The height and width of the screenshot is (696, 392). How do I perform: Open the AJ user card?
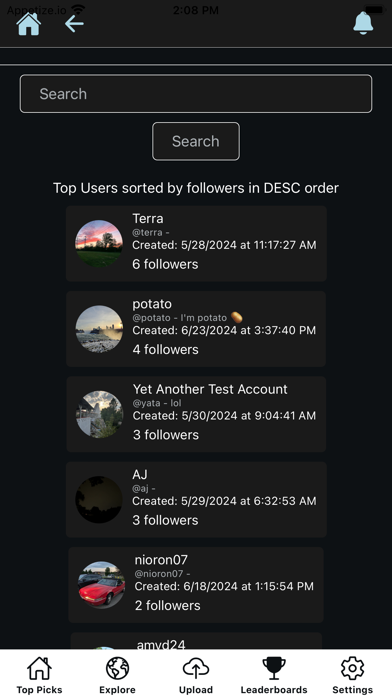[x=196, y=499]
